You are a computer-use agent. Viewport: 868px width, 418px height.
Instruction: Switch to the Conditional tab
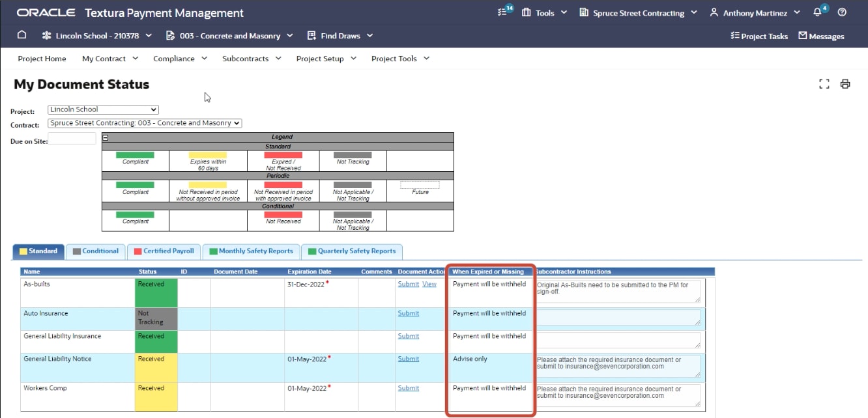point(96,251)
